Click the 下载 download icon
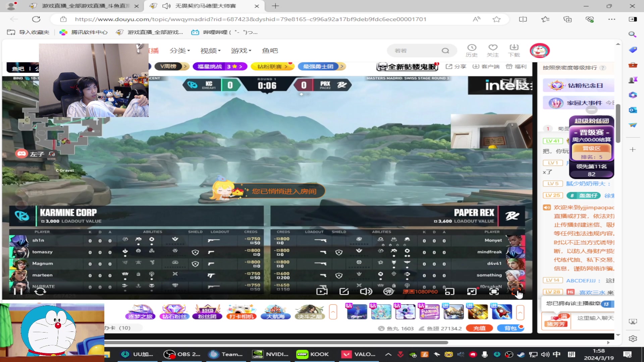Screen dimensions: 644x362 click(x=514, y=51)
